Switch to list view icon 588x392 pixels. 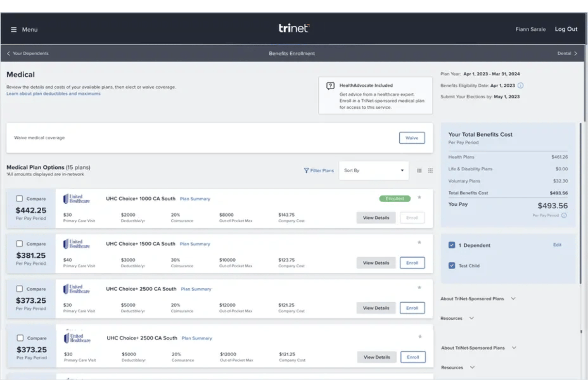[x=419, y=170]
